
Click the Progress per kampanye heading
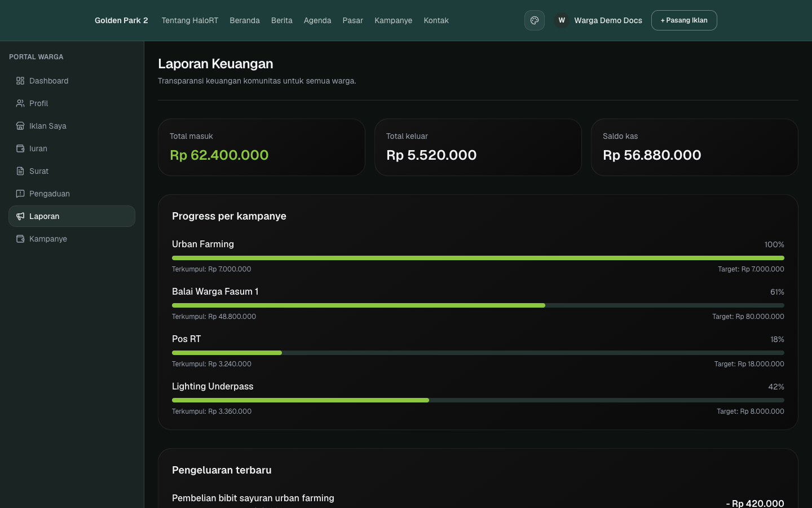click(229, 216)
